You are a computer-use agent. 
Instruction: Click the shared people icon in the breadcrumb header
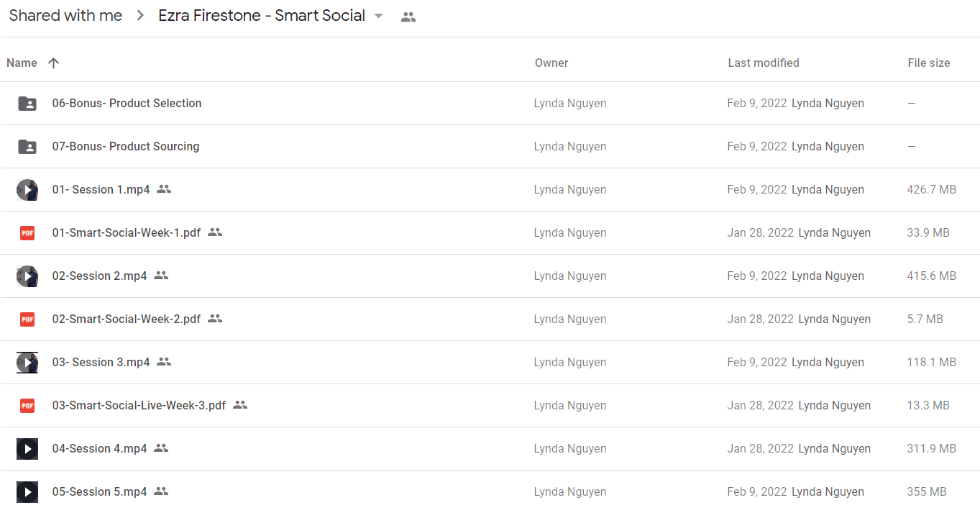tap(408, 17)
